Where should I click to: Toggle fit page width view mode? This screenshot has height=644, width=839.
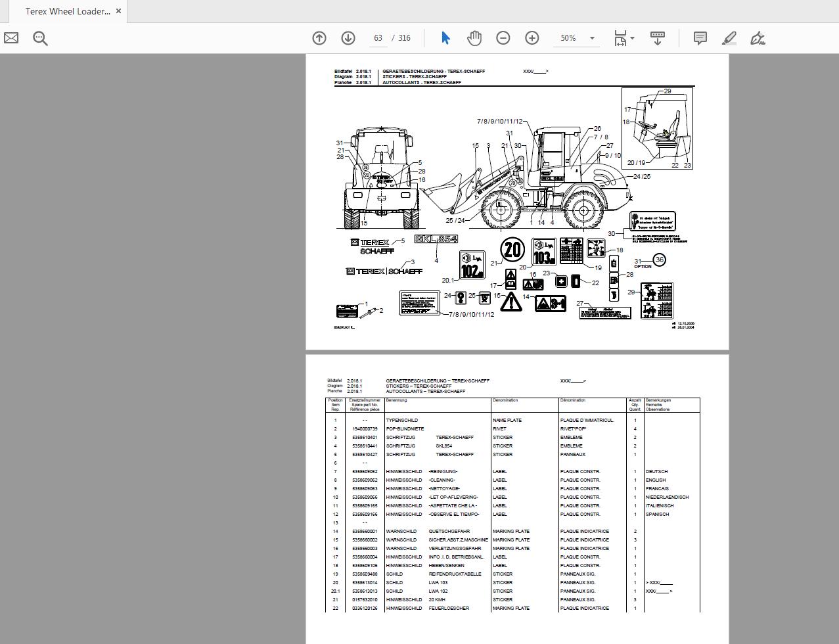coord(620,38)
